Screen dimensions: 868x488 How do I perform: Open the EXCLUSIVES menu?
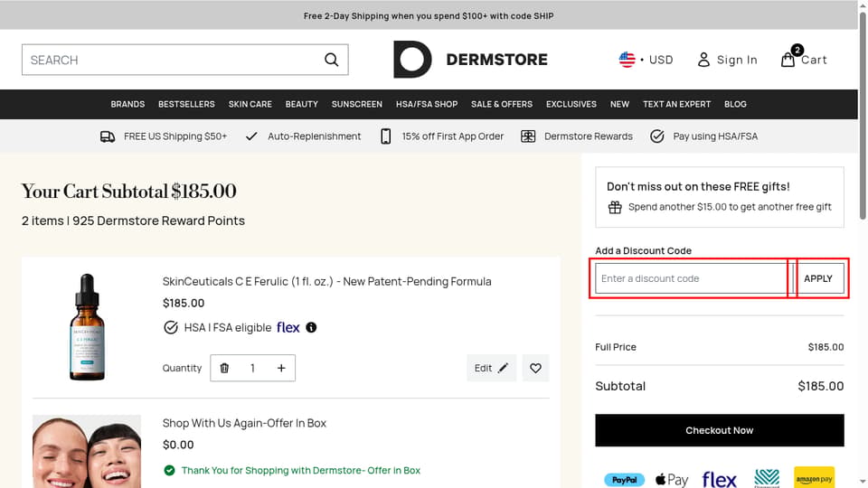(x=571, y=104)
